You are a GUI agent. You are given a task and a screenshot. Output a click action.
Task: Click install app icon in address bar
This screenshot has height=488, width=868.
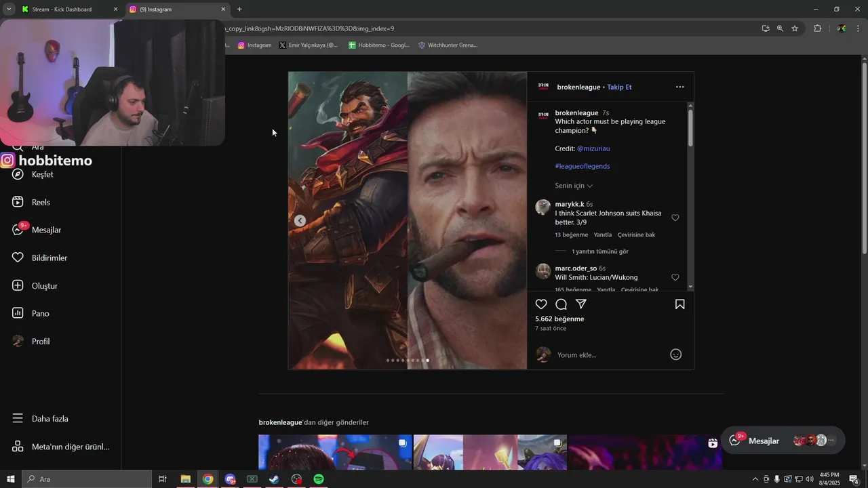pyautogui.click(x=765, y=28)
